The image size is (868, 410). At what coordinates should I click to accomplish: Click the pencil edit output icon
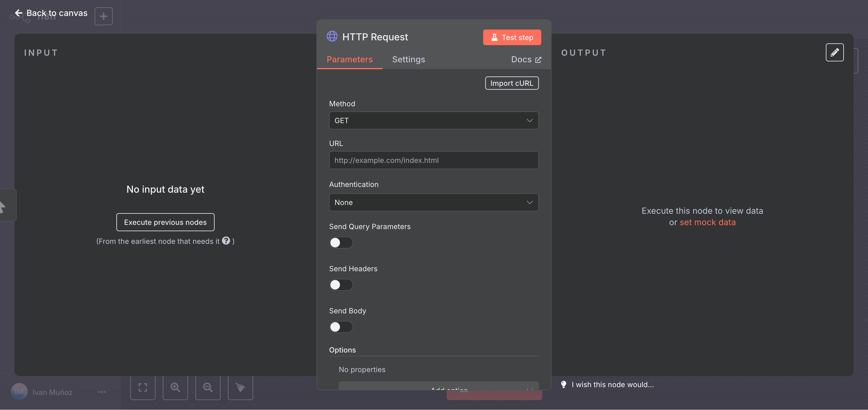click(x=834, y=52)
